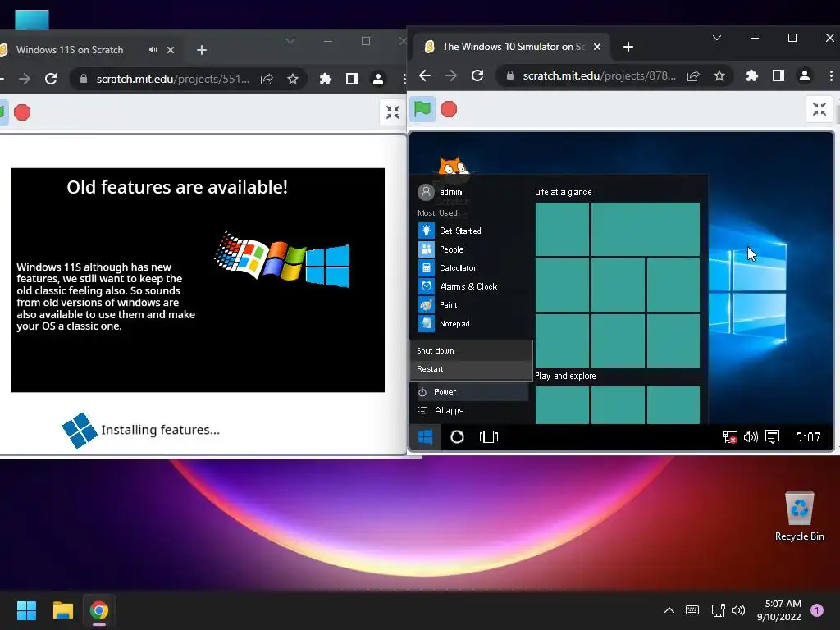Open Task View in simulator taskbar
The image size is (840, 630).
tap(489, 437)
